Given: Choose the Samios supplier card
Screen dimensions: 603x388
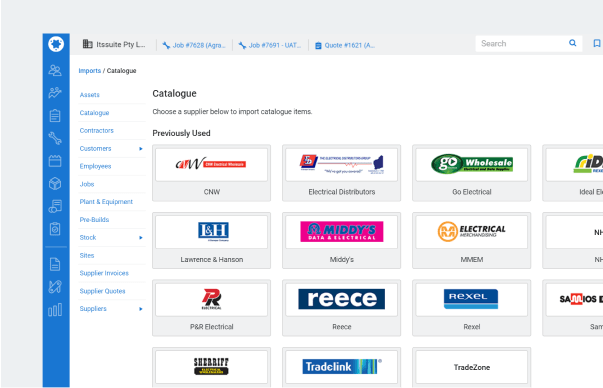Looking at the screenshot, I should 573,308.
